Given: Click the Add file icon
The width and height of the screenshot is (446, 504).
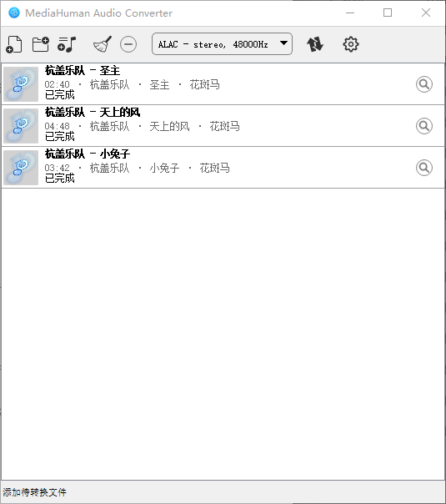Looking at the screenshot, I should click(x=14, y=44).
